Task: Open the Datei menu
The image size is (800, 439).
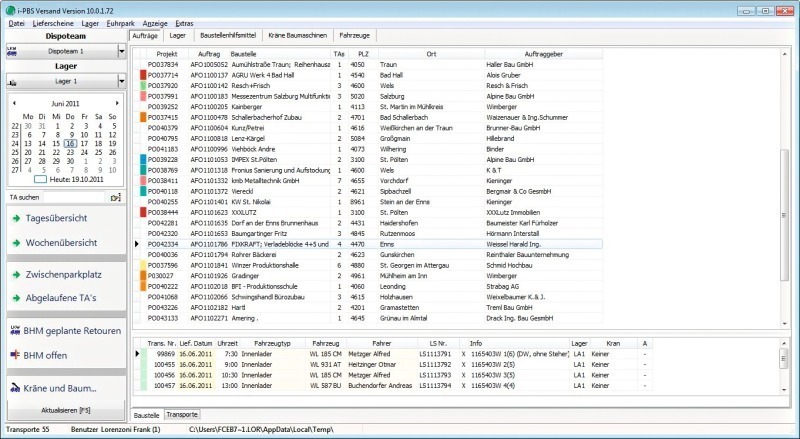Action: click(x=16, y=23)
